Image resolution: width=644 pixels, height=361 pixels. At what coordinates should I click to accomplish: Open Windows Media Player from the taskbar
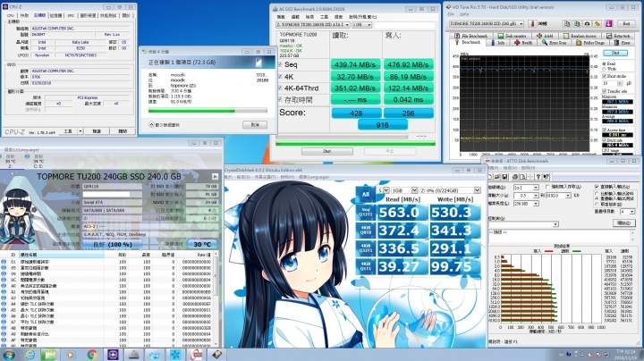[x=71, y=355]
